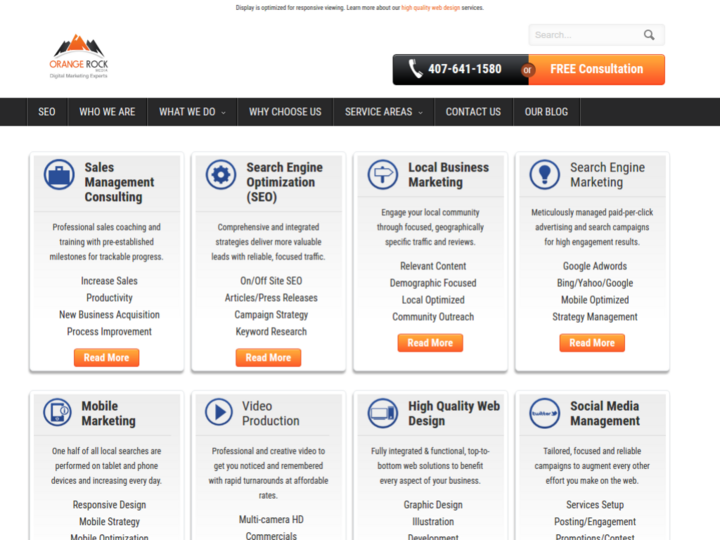Expand the What We Do dropdown menu
The width and height of the screenshot is (720, 540).
click(x=192, y=112)
